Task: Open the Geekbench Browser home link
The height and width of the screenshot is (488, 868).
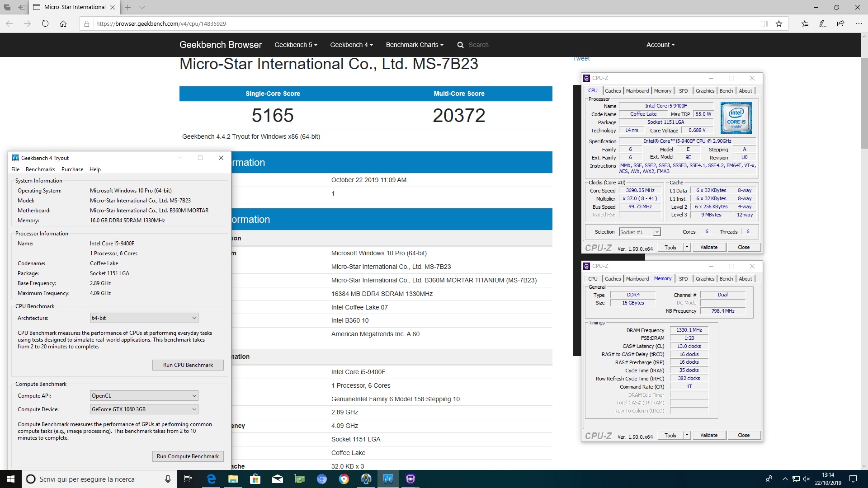Action: pyautogui.click(x=221, y=45)
